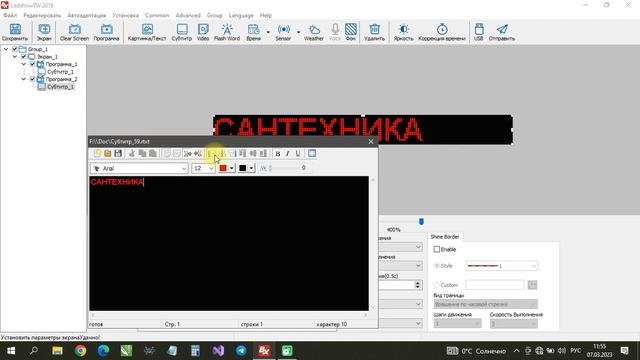
Task: Add a new Программа item
Action: (x=106, y=32)
